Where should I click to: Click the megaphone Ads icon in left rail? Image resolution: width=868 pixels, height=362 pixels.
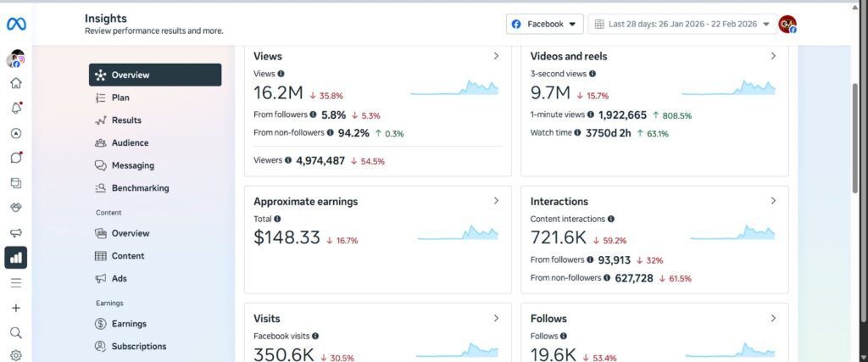[16, 232]
